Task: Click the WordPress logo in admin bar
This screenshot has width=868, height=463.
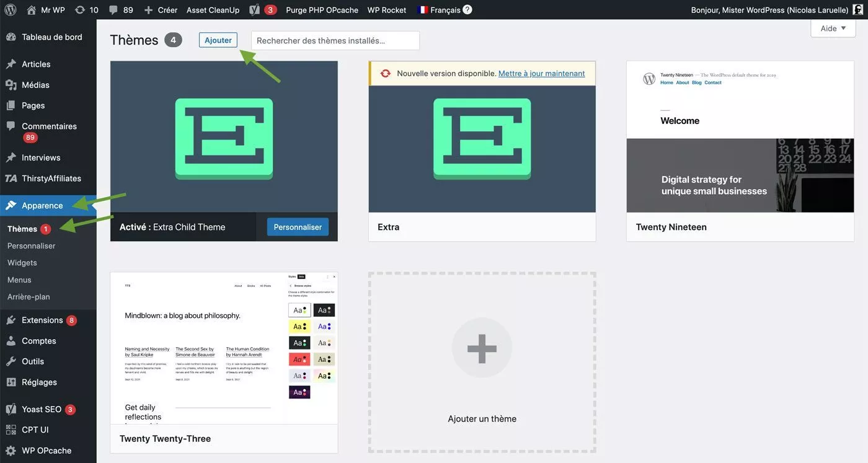Action: [x=11, y=10]
